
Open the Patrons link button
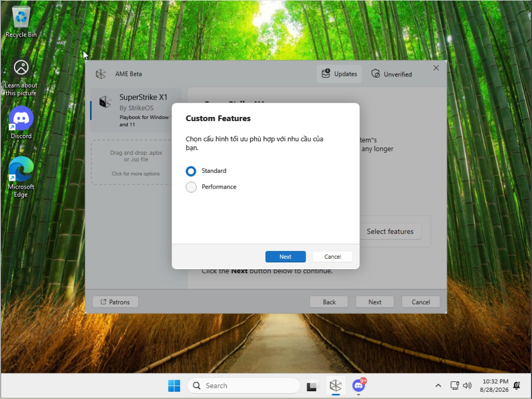click(115, 302)
